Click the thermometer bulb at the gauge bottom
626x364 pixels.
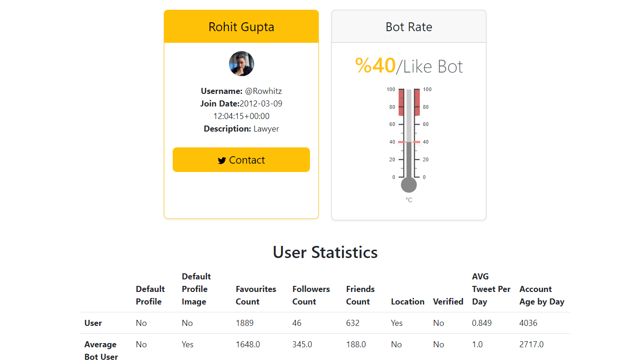point(409,184)
